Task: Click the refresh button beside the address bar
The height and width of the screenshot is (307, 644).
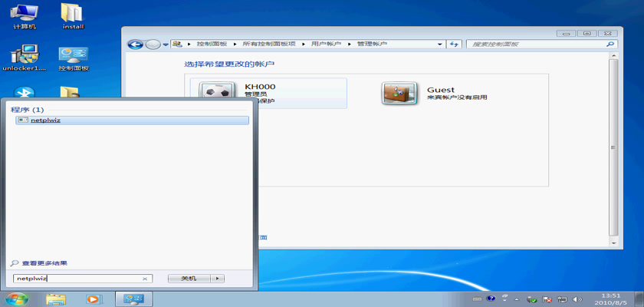Action: click(454, 45)
